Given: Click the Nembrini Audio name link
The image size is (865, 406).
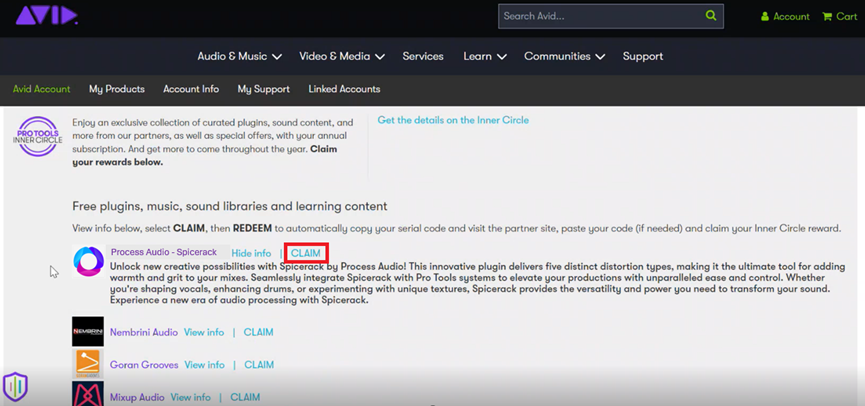Looking at the screenshot, I should click(144, 332).
